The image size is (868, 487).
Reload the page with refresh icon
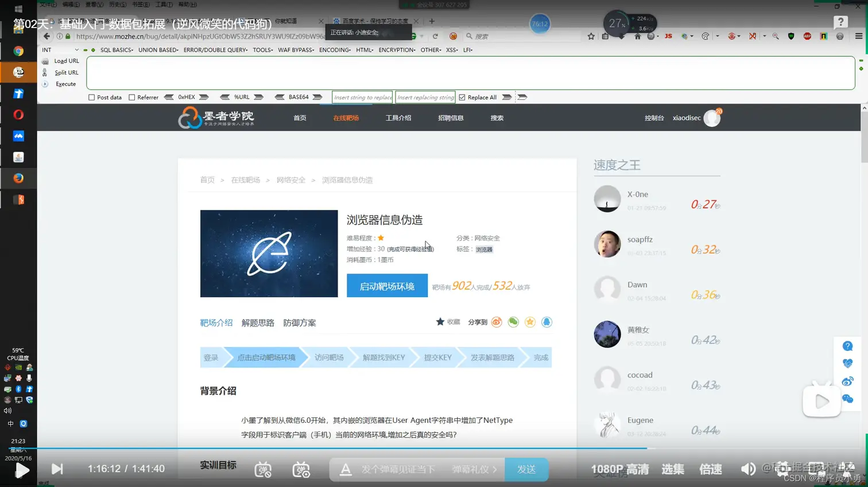435,36
